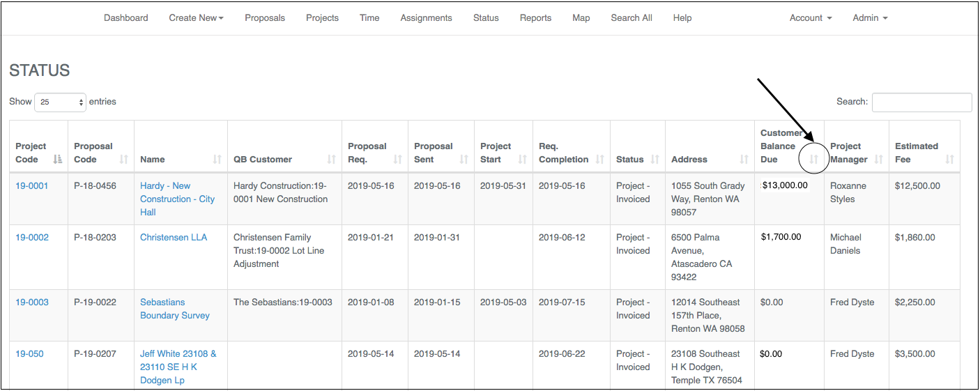Screen dimensions: 980x391
Task: Open the Help menu item
Action: [x=682, y=18]
